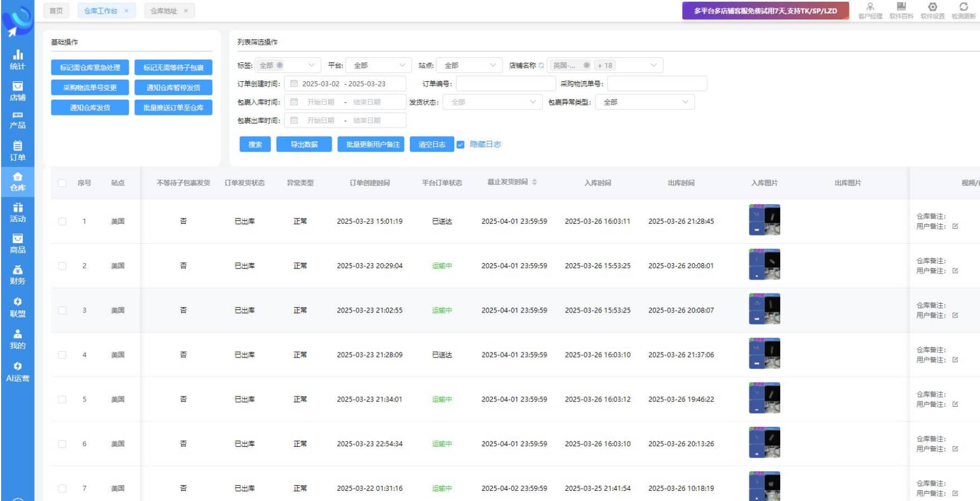Image resolution: width=980 pixels, height=501 pixels.
Task: Switch to the 首页 tab
Action: pyautogui.click(x=56, y=11)
